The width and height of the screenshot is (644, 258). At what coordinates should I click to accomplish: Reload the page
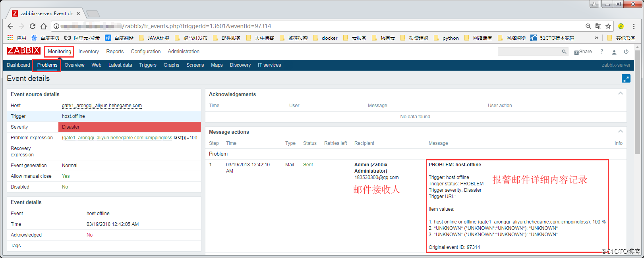point(33,26)
